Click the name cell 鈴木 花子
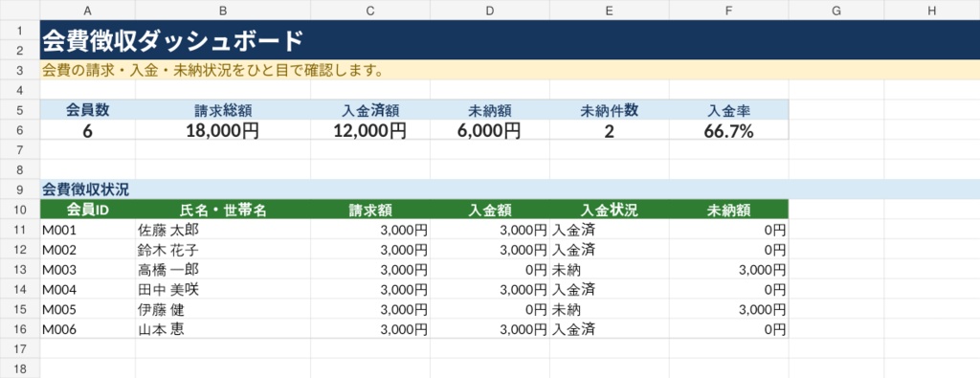 coord(222,250)
